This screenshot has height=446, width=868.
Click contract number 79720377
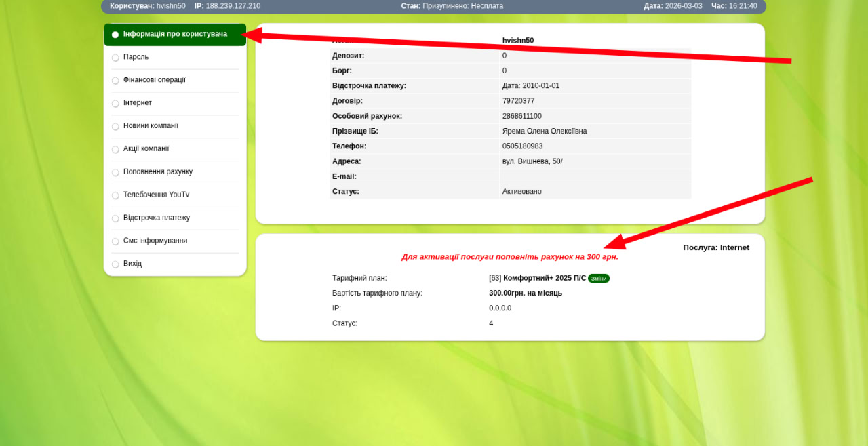click(518, 101)
